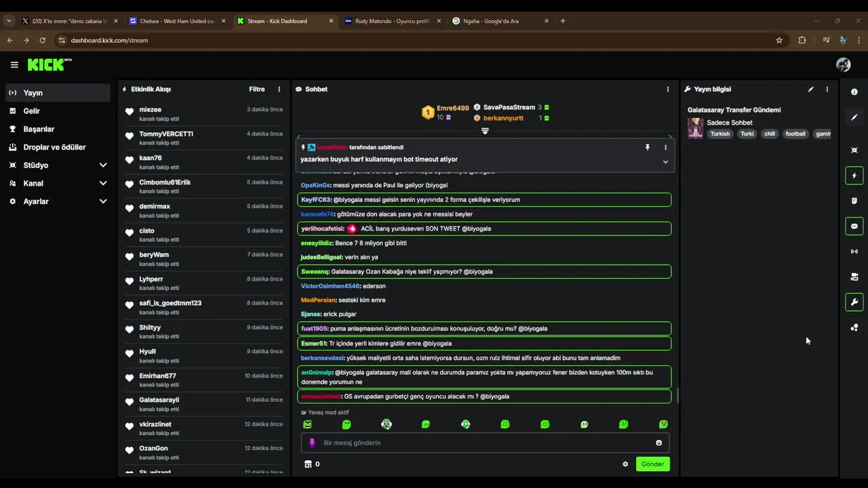
Task: Open chat settings gear icon
Action: [625, 464]
